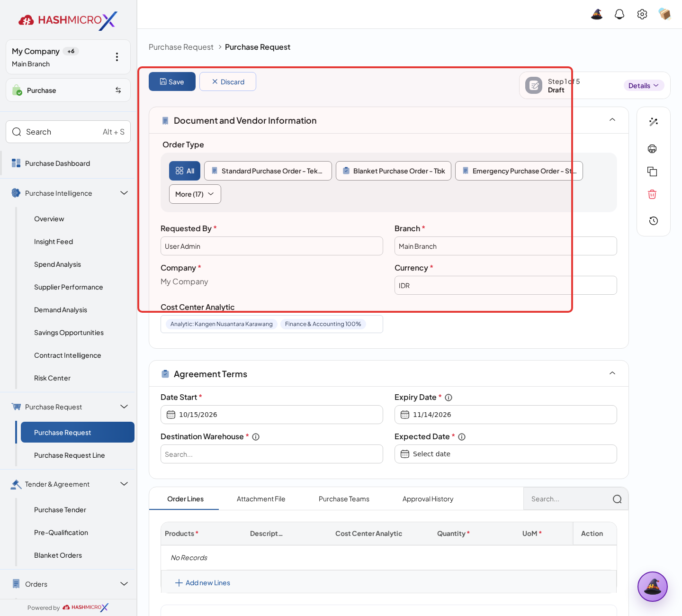Click the floating wizard assistant button
This screenshot has height=616, width=682.
653,587
